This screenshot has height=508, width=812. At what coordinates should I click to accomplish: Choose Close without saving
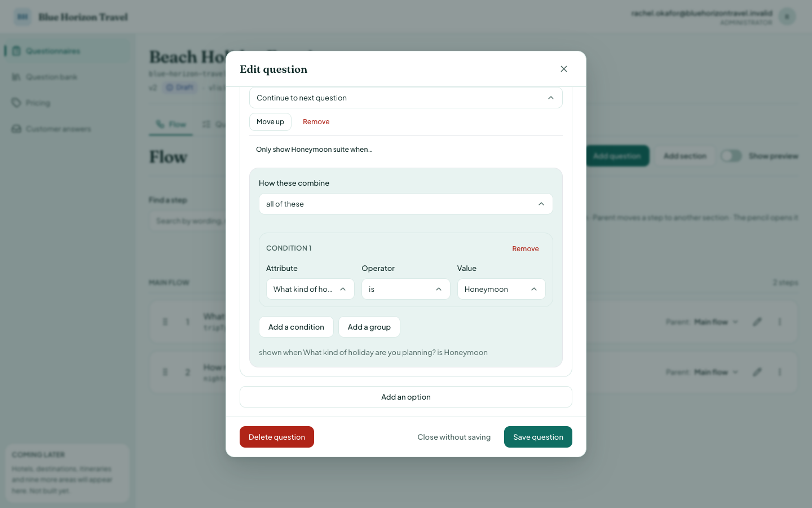pos(454,437)
